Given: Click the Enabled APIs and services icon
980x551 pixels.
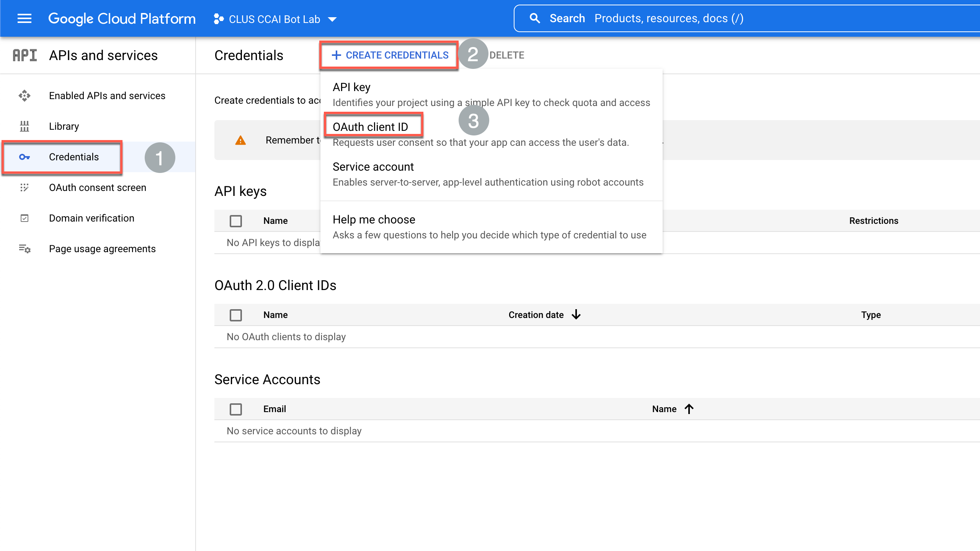Looking at the screenshot, I should 24,96.
